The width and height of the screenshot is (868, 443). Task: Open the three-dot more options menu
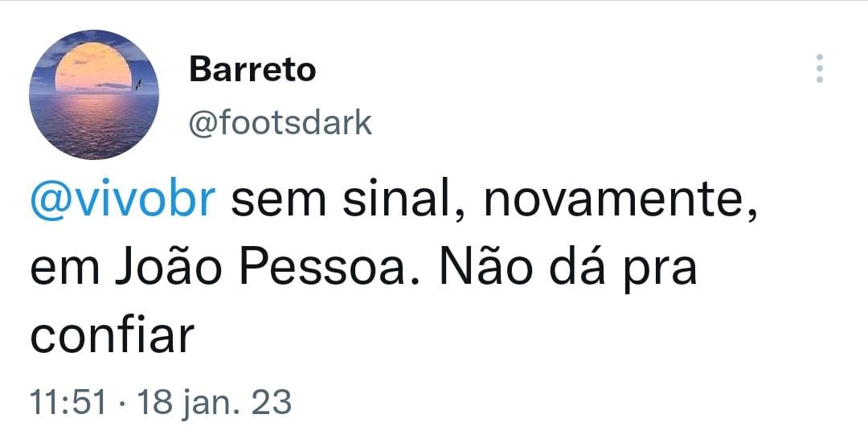pyautogui.click(x=819, y=68)
